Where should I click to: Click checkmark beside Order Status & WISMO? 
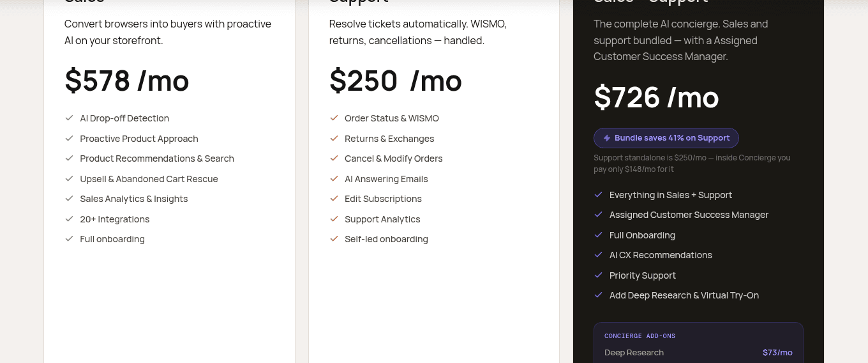(x=334, y=118)
